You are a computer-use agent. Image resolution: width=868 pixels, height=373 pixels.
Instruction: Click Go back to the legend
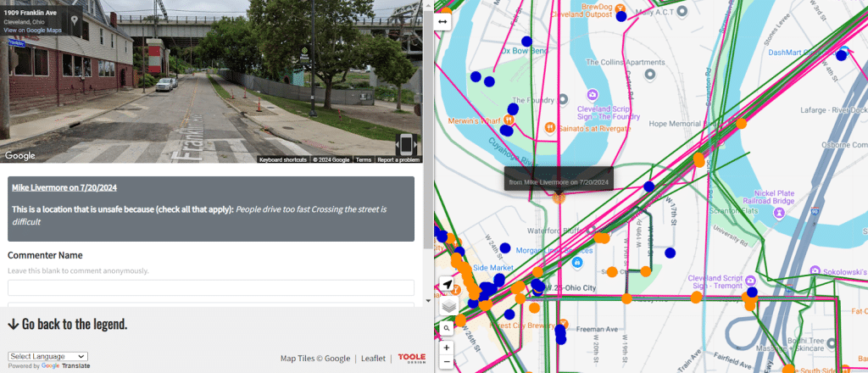pos(68,324)
